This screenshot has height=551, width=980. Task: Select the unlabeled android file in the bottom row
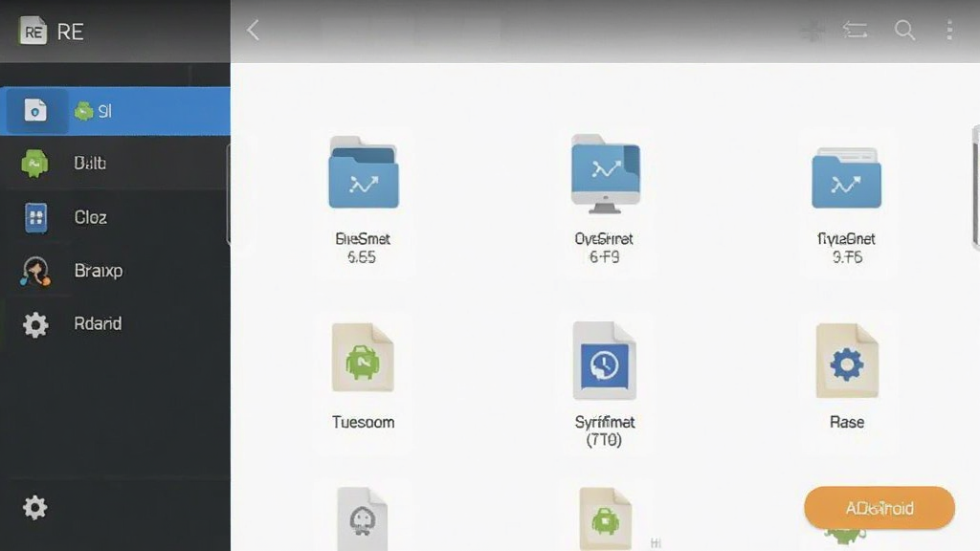click(605, 518)
